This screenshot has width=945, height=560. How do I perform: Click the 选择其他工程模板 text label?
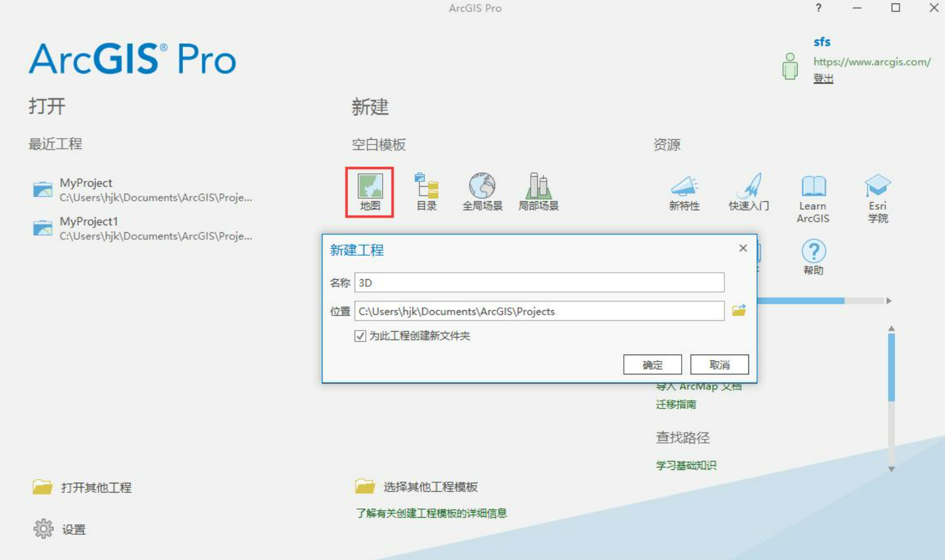(431, 487)
